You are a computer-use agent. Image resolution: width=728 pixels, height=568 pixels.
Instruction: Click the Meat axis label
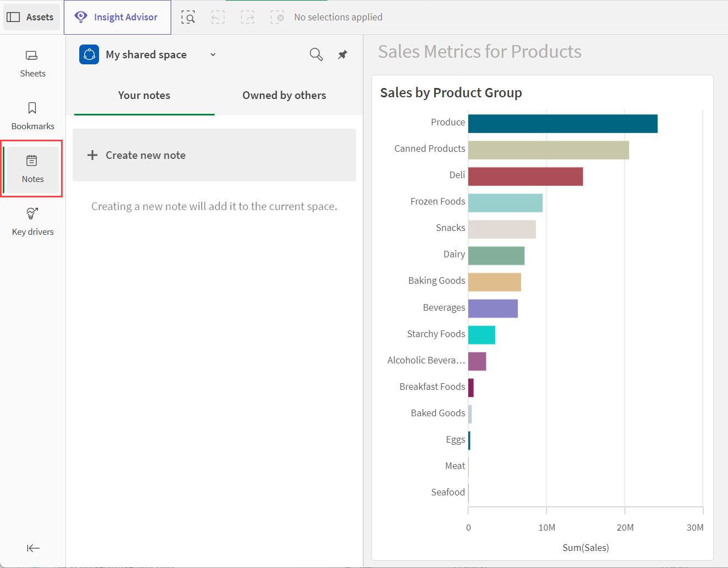pos(455,466)
